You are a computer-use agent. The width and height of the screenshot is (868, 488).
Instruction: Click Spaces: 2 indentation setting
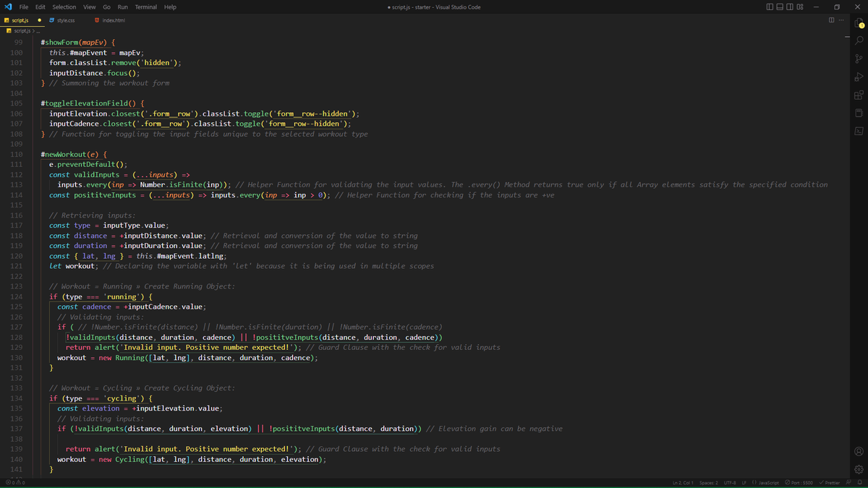(x=709, y=482)
